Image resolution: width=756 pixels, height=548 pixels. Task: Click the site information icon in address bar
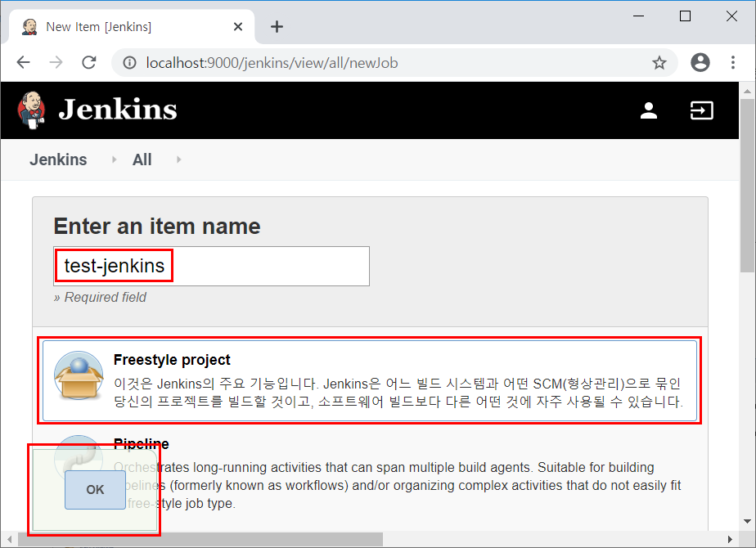(130, 63)
